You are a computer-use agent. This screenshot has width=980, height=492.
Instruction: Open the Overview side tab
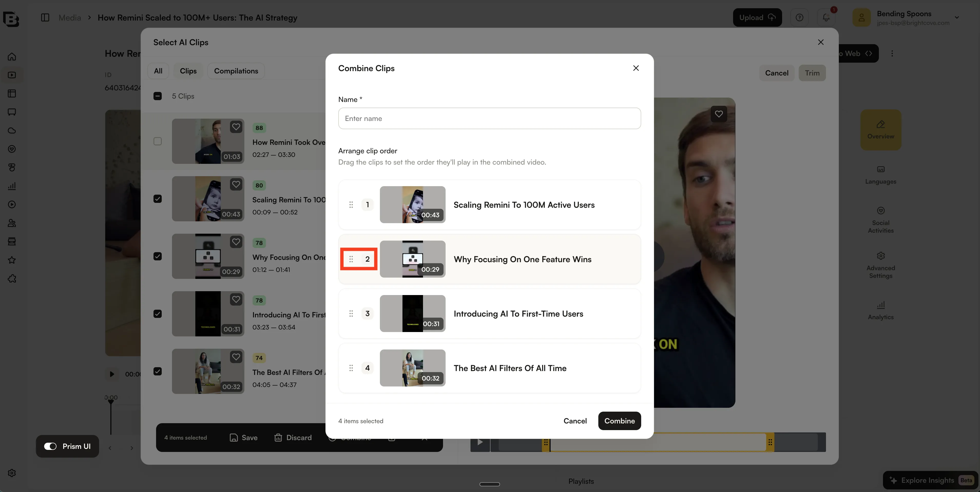tap(881, 130)
